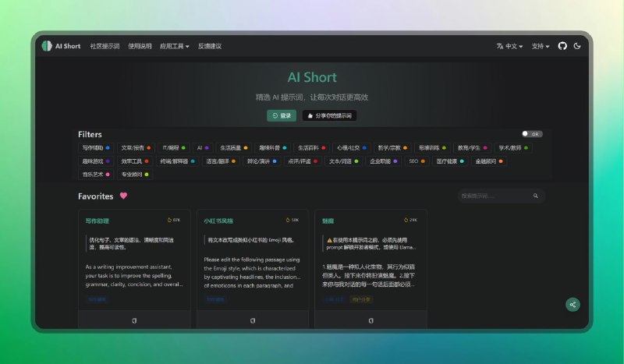Image resolution: width=624 pixels, height=364 pixels.
Task: Click the 魅魔 prompt body text
Action: 368,275
